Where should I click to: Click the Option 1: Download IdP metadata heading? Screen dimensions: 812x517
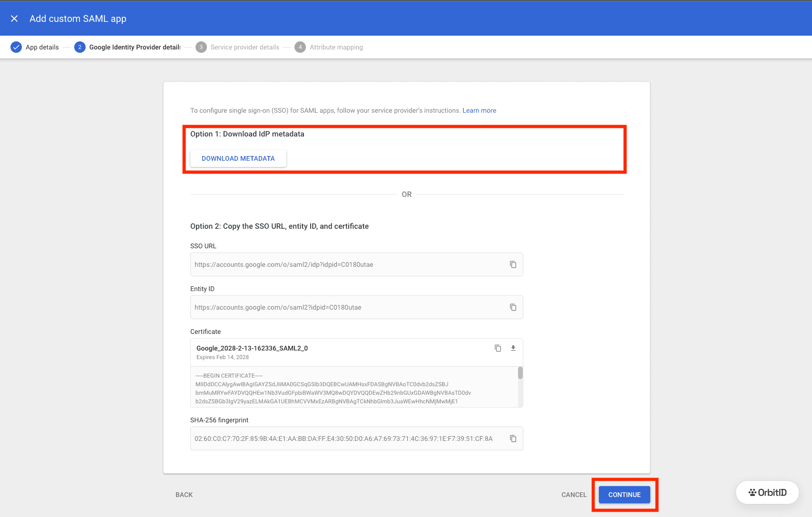point(247,134)
